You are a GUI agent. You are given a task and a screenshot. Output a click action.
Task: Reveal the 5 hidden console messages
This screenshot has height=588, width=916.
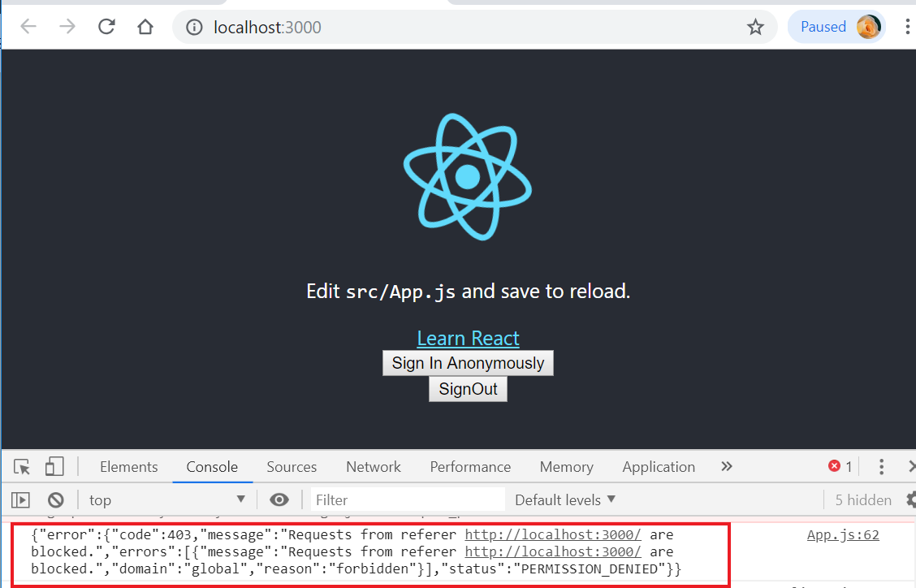point(862,499)
